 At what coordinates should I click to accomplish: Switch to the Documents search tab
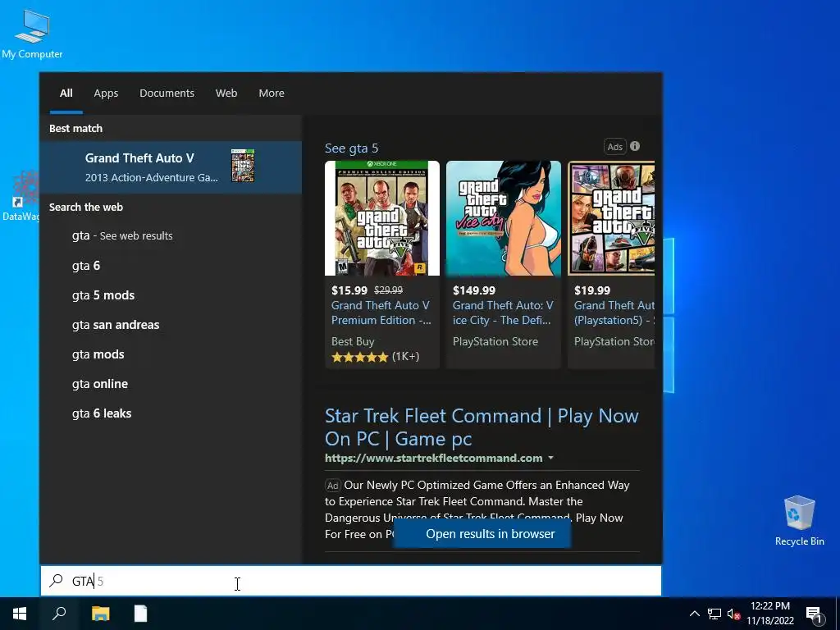(167, 94)
